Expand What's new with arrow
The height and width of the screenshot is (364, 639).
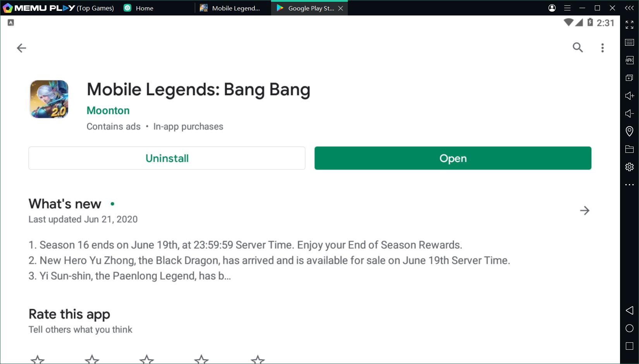584,210
